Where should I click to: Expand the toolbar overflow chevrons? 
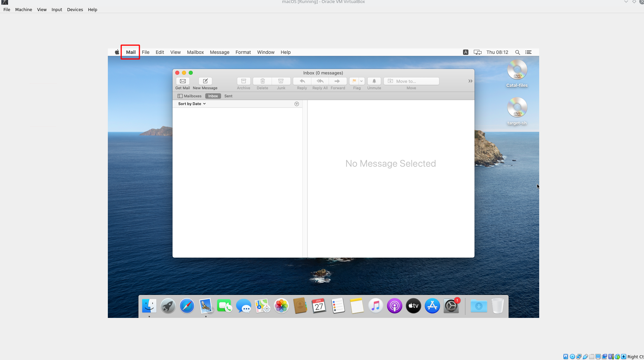[x=470, y=81]
